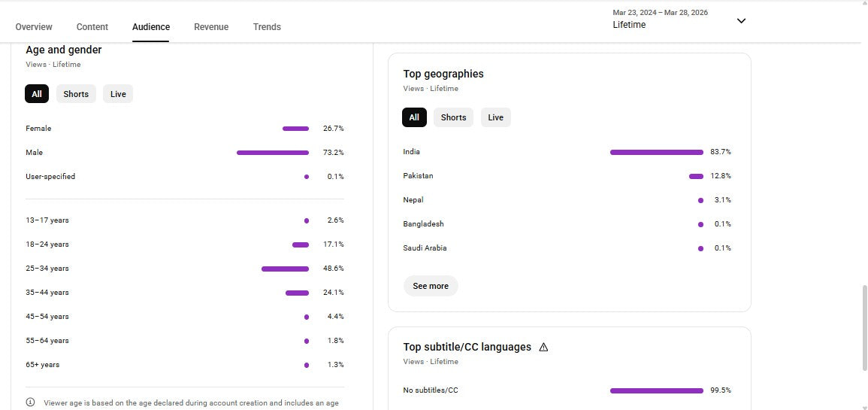Click See more under Top geographies
The height and width of the screenshot is (410, 868).
pyautogui.click(x=431, y=286)
